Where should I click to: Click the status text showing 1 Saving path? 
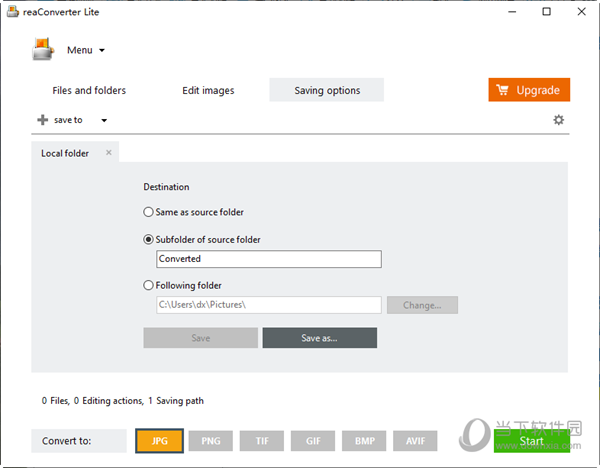click(176, 401)
